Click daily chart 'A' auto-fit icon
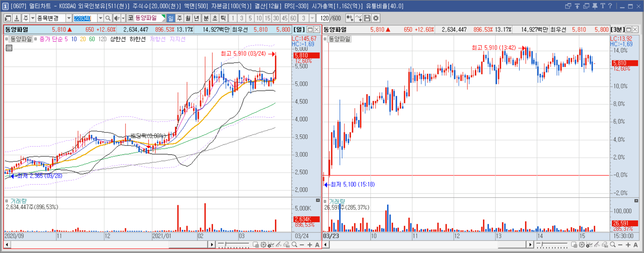644x253 pixels. pos(317,245)
